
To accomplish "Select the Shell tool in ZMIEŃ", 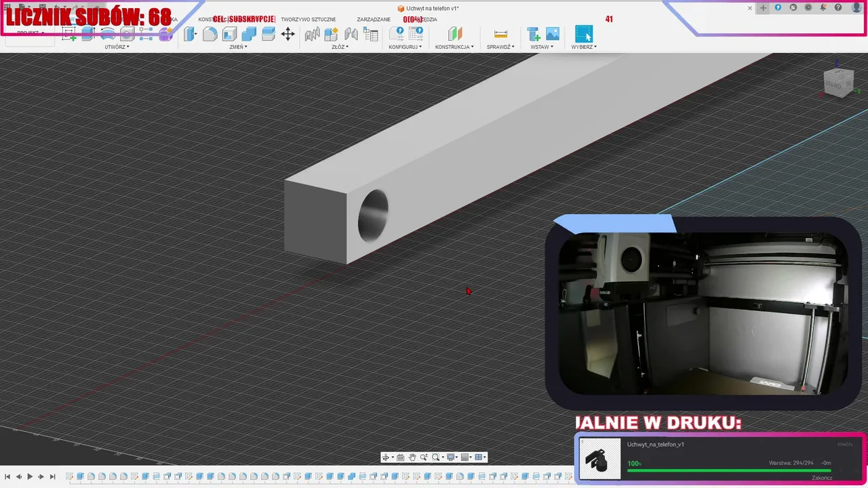I will (x=229, y=34).
